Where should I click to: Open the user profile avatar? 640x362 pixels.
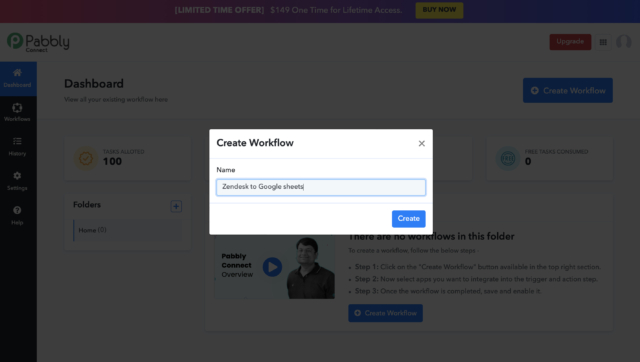click(624, 42)
